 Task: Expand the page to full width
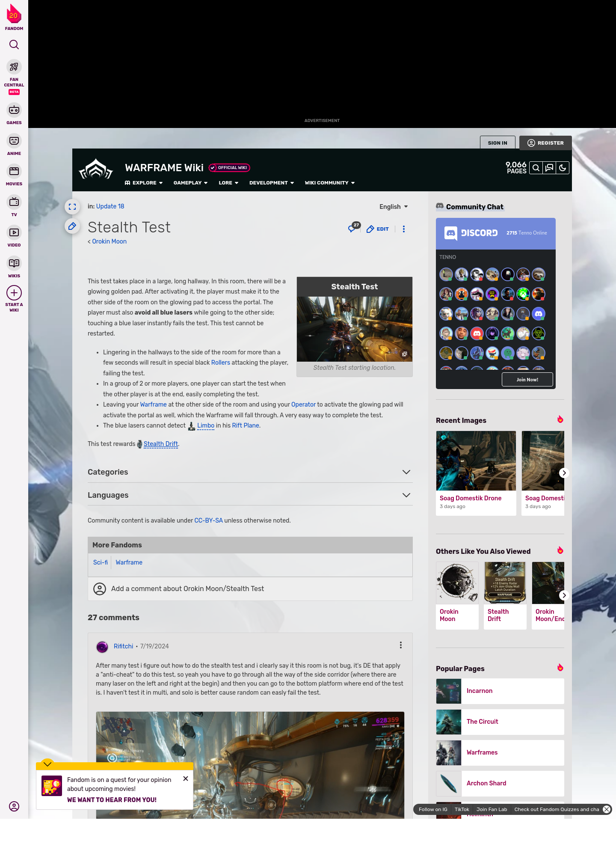coord(72,207)
